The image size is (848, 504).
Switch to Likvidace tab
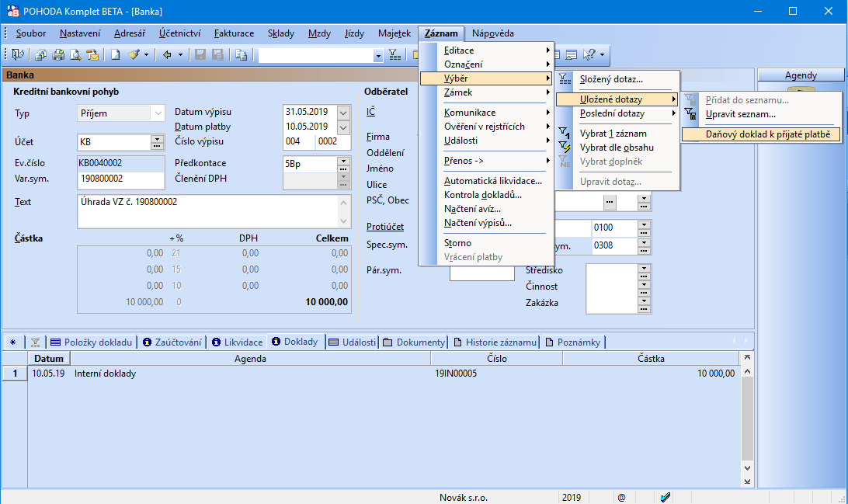[x=238, y=342]
